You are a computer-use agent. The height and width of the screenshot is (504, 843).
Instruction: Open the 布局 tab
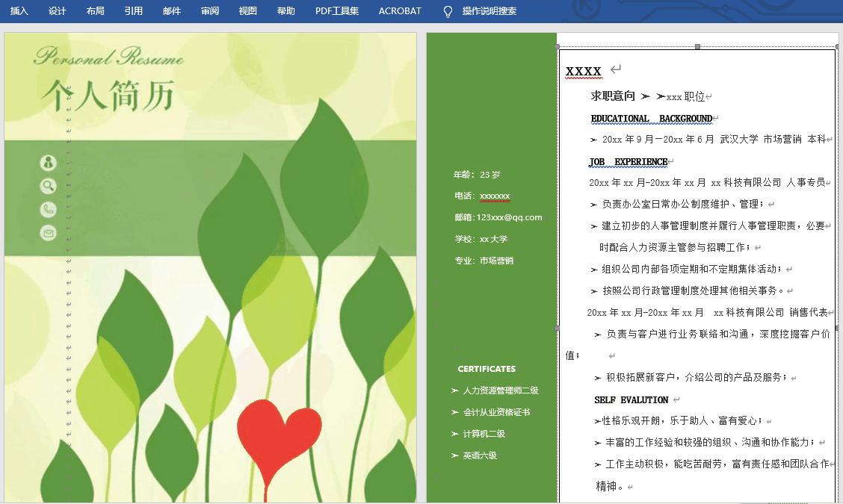[95, 11]
